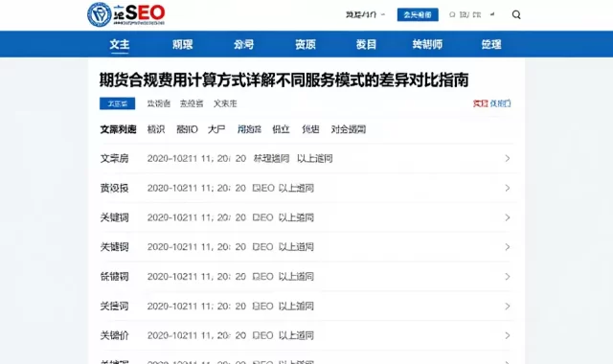Expand the 链键词 row with its chevron
The width and height of the screenshot is (613, 364).
(x=508, y=277)
